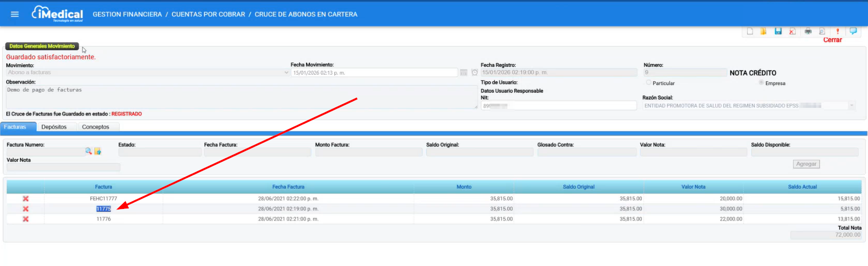Click the Agregar button
The width and height of the screenshot is (868, 266).
806,164
